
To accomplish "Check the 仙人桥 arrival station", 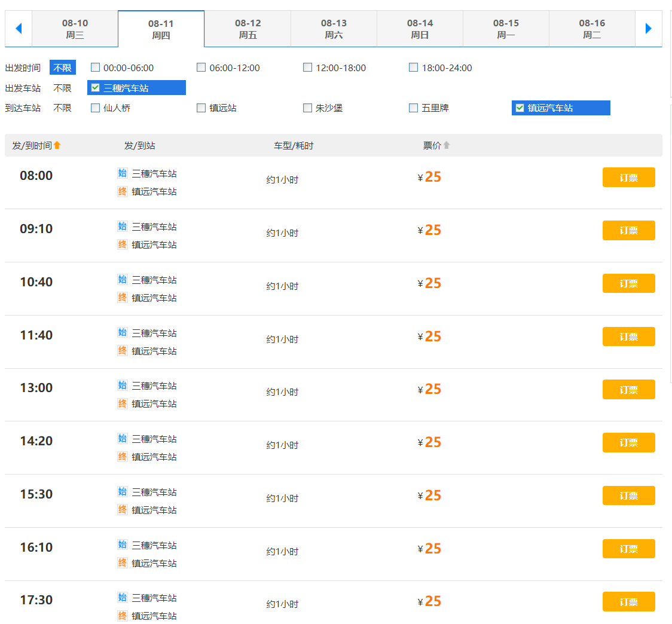I will tap(95, 108).
